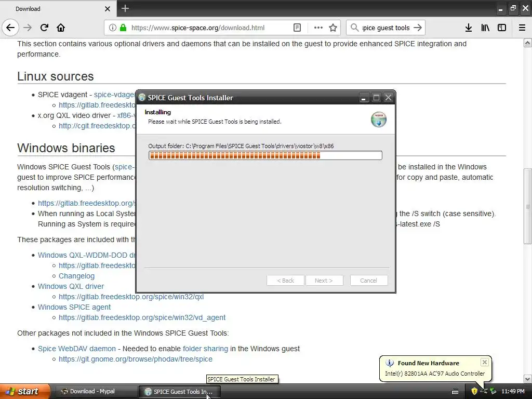This screenshot has height=399, width=532.
Task: Select the Download browser tab
Action: pos(58,9)
